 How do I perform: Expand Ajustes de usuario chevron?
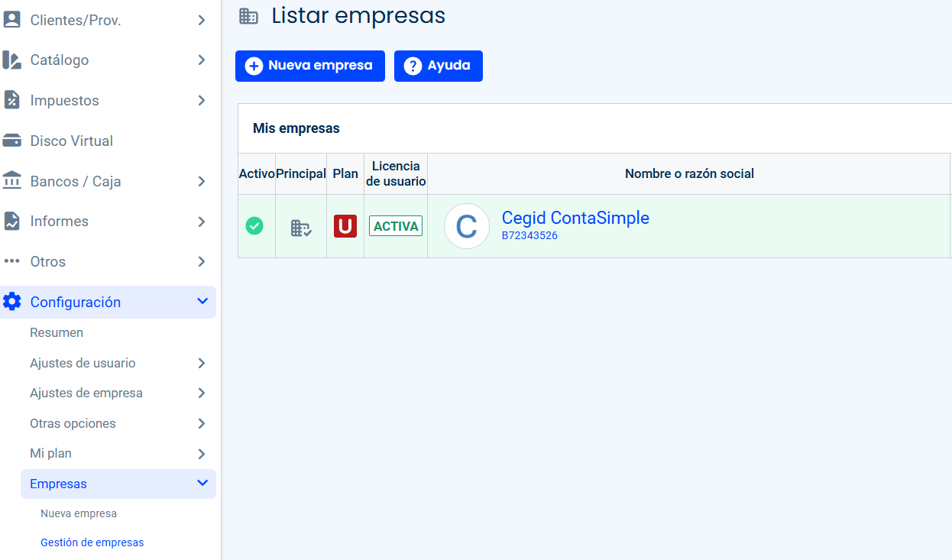point(201,363)
